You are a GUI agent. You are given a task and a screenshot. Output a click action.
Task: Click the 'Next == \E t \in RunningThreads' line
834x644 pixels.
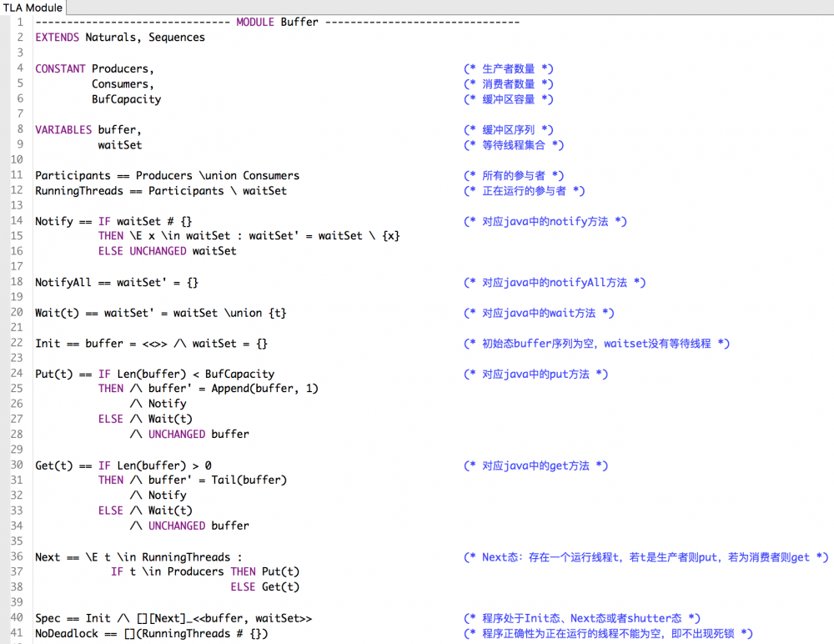click(138, 557)
